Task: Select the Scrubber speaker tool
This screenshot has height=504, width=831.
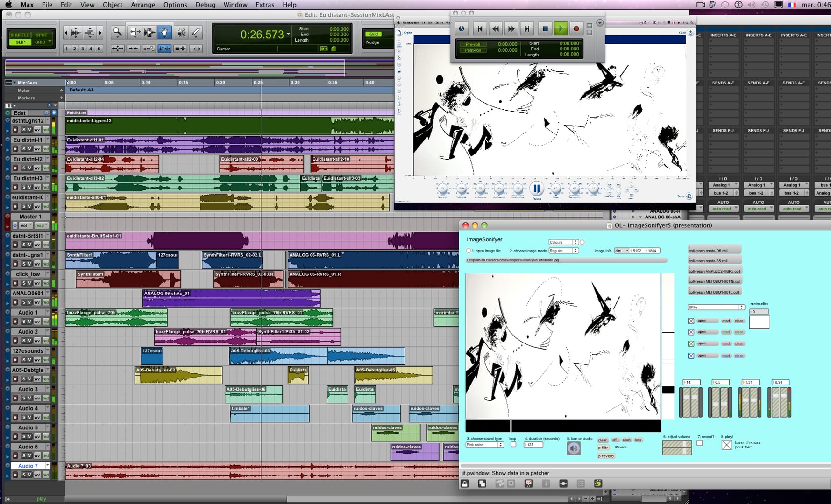Action: (181, 32)
